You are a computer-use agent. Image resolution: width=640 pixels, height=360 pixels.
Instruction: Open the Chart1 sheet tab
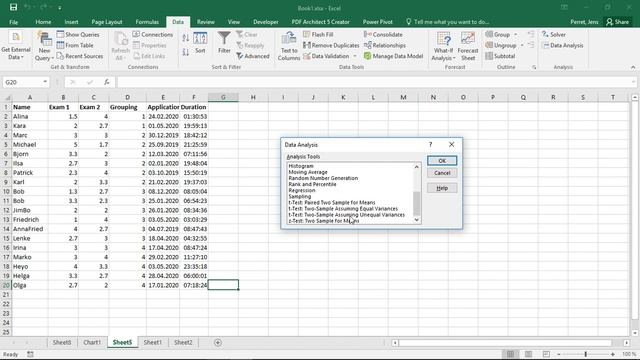point(92,342)
